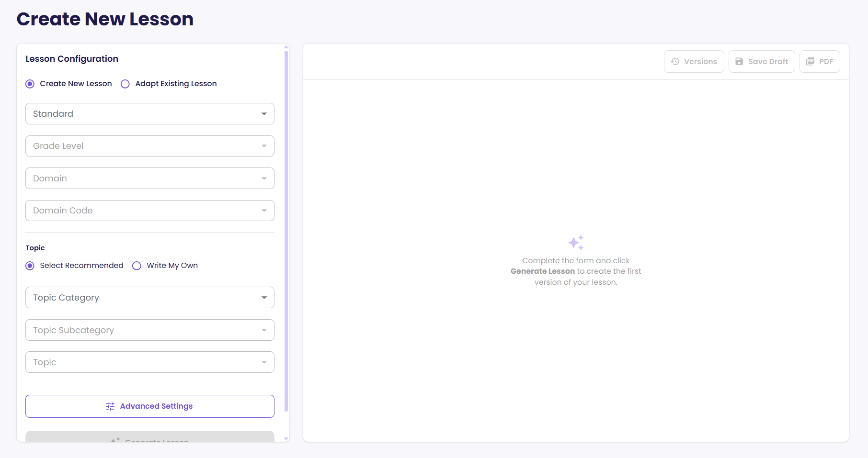Click the Versions history clock icon
868x458 pixels.
click(x=675, y=61)
